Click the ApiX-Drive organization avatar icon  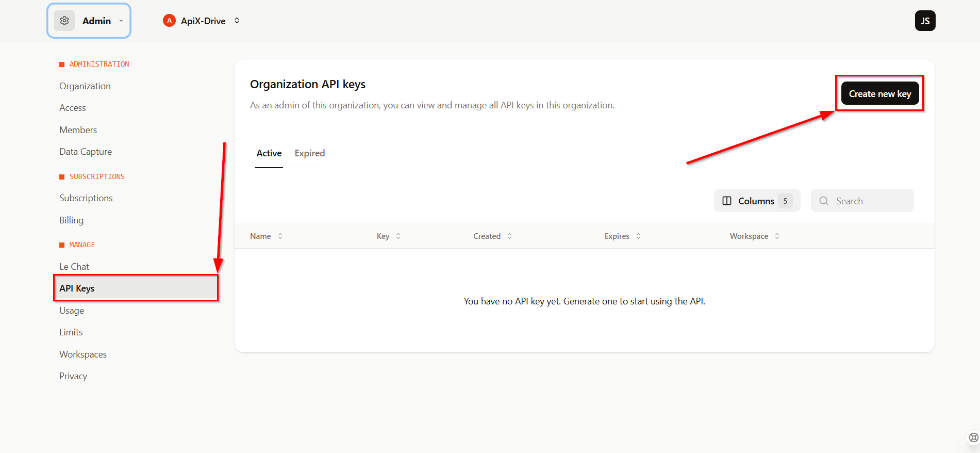(169, 21)
